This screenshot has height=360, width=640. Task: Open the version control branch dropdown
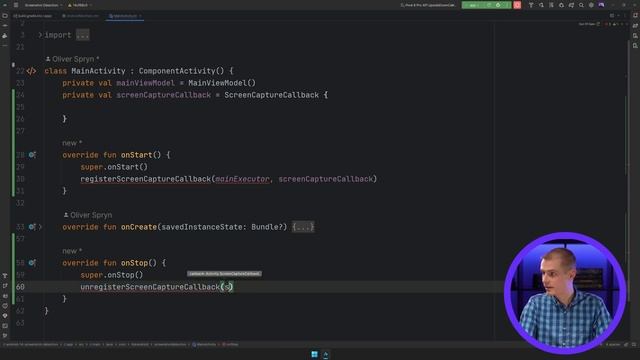(x=80, y=5)
